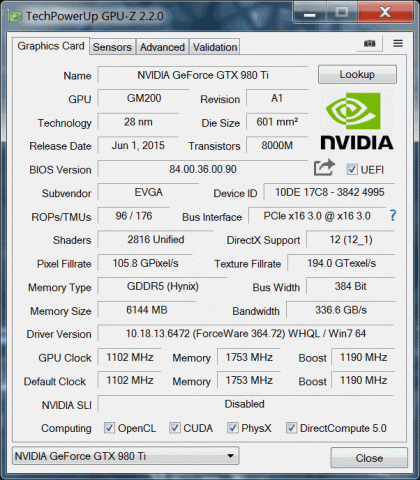This screenshot has width=420, height=480.
Task: Click the Pixel Fillrate 105.8 GPixel/s
Action: tap(145, 263)
